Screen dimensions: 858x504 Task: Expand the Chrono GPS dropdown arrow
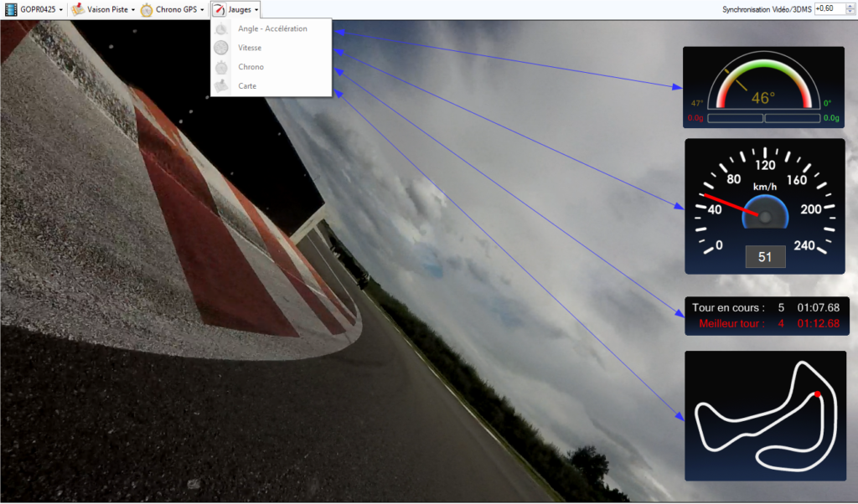tap(202, 10)
